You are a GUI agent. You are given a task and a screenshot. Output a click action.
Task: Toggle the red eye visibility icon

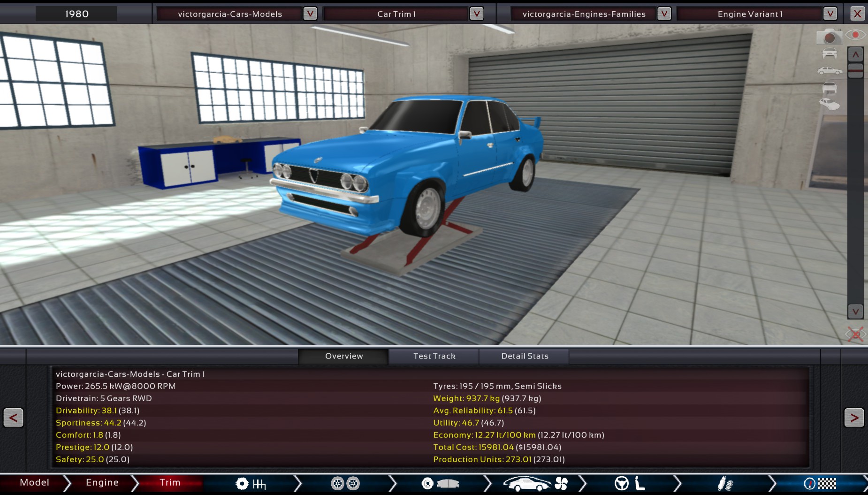(x=855, y=35)
